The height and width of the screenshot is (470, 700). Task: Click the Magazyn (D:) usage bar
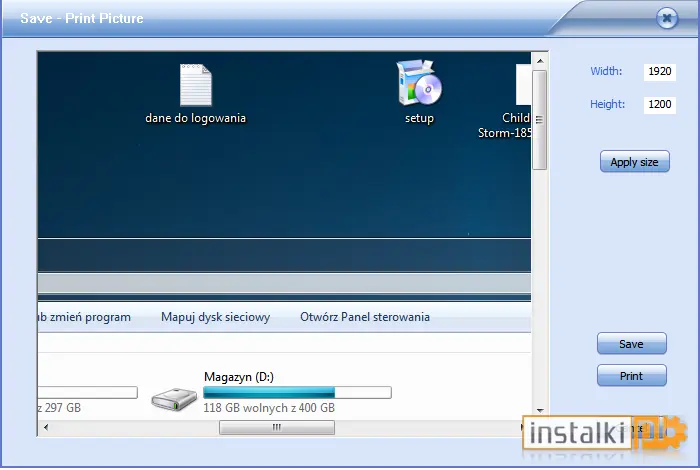click(297, 392)
